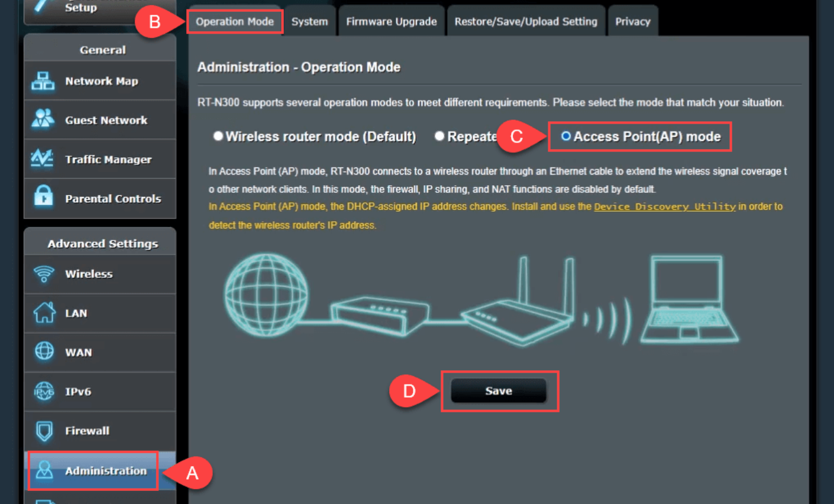Click the laptop illustration in the diagram
The image size is (834, 504).
click(688, 299)
